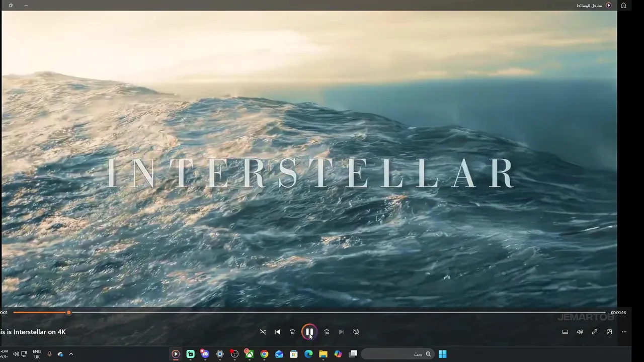This screenshot has width=644, height=362.
Task: Switch ENG UK input language
Action: click(37, 354)
